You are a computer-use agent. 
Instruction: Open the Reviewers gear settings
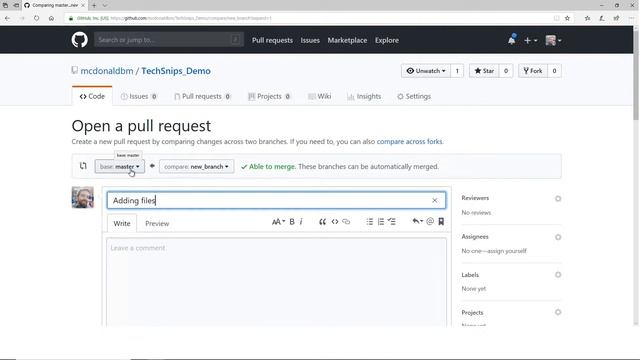(558, 199)
